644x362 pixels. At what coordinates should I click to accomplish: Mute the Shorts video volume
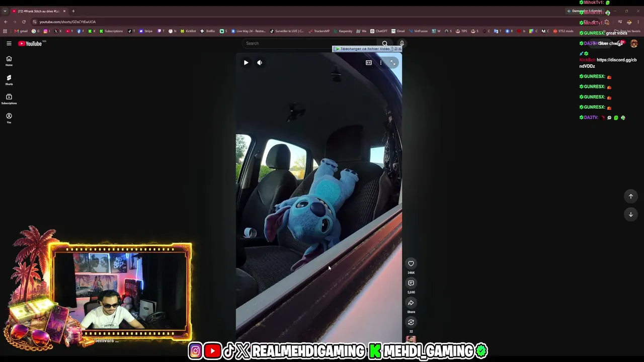(x=260, y=63)
